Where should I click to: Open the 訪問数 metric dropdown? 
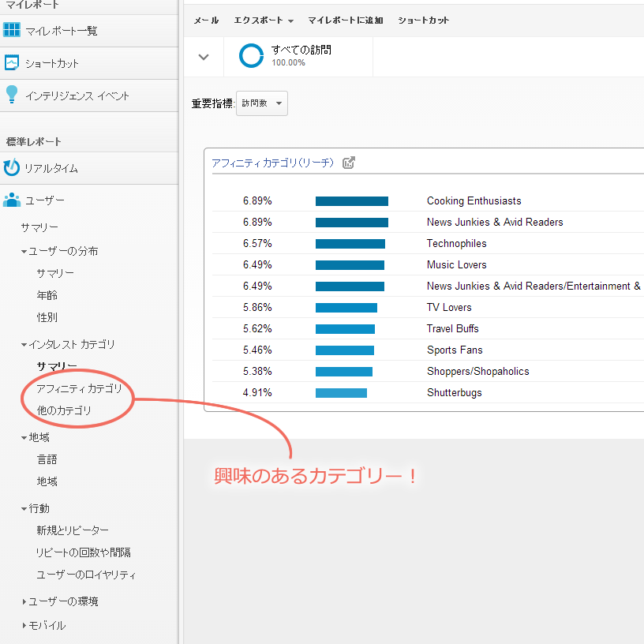pos(262,103)
